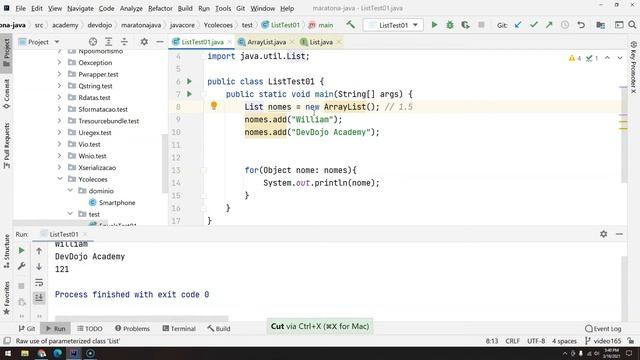The width and height of the screenshot is (640, 360).
Task: Expand the Qstring.test folder
Action: (x=60, y=86)
